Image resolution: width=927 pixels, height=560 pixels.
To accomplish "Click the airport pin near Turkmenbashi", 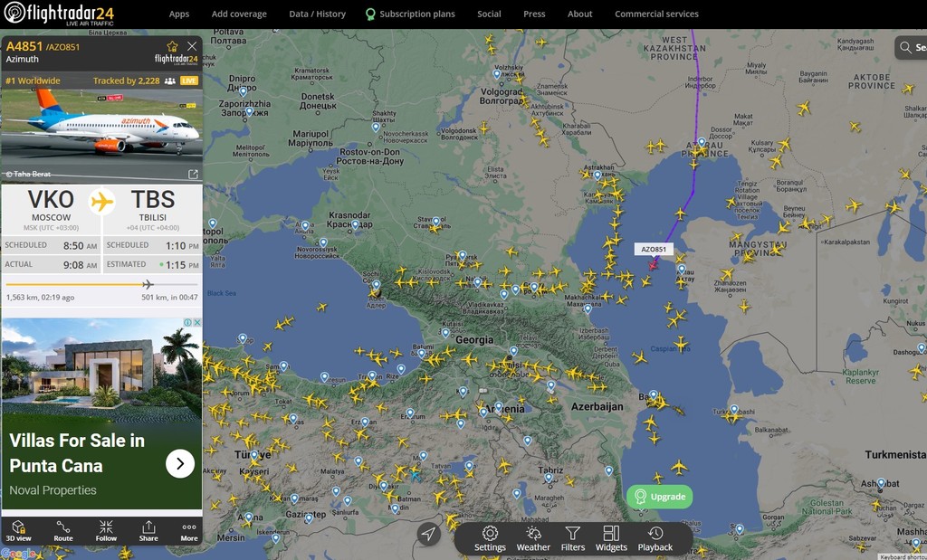I will (733, 409).
